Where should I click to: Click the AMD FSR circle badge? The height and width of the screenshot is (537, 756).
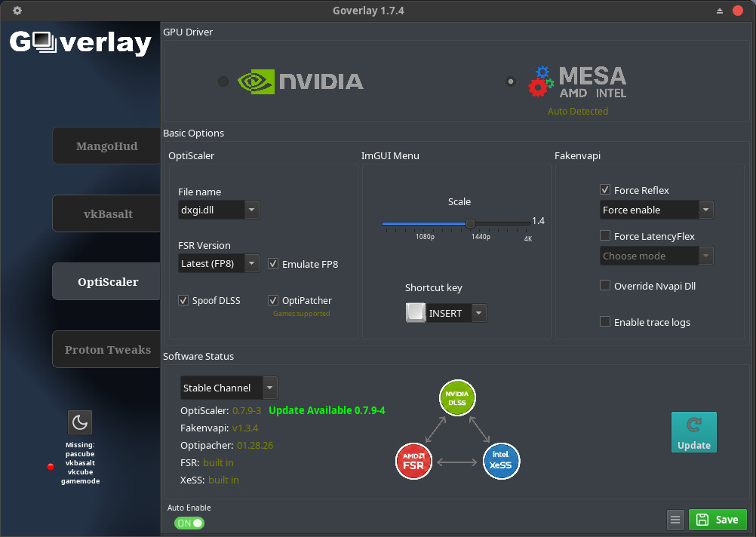413,462
